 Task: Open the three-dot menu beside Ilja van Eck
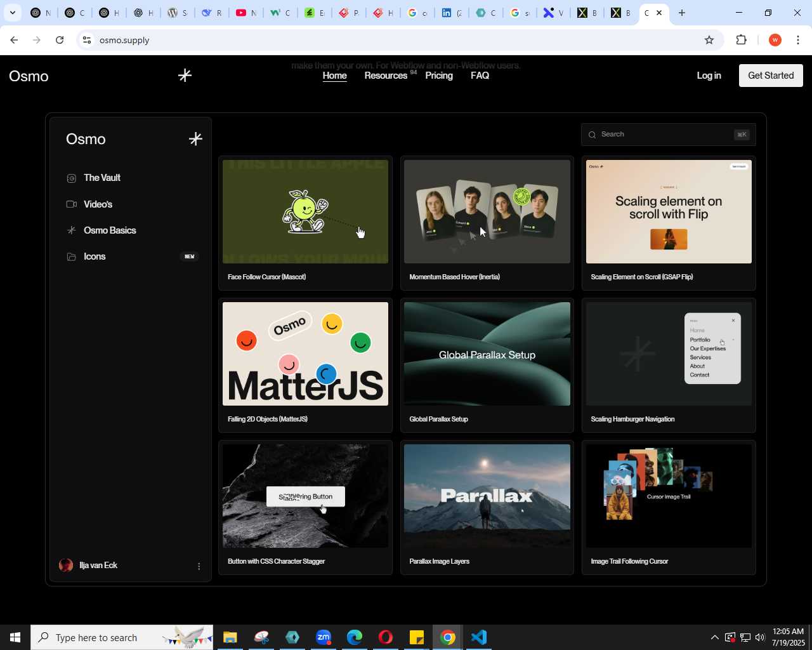pos(199,566)
